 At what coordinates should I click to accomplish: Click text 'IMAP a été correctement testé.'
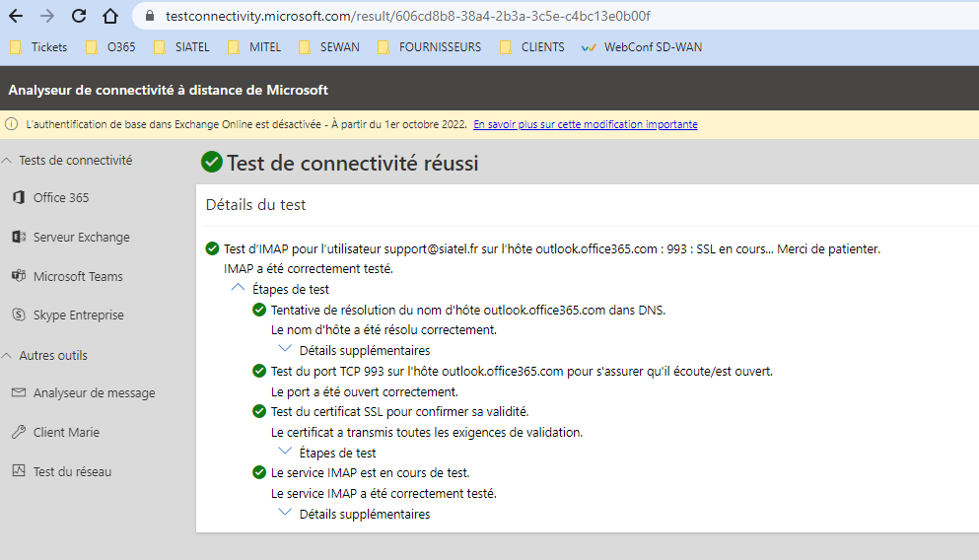click(309, 268)
